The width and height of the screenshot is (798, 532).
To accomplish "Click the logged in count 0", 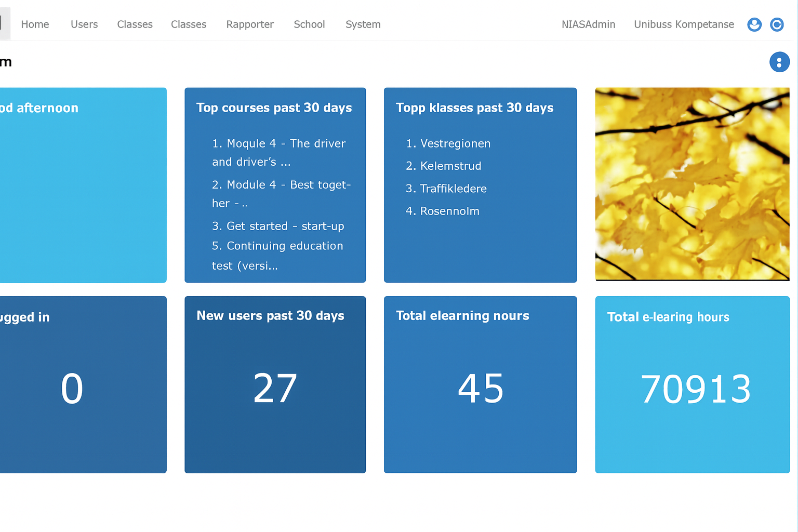I will coord(72,389).
